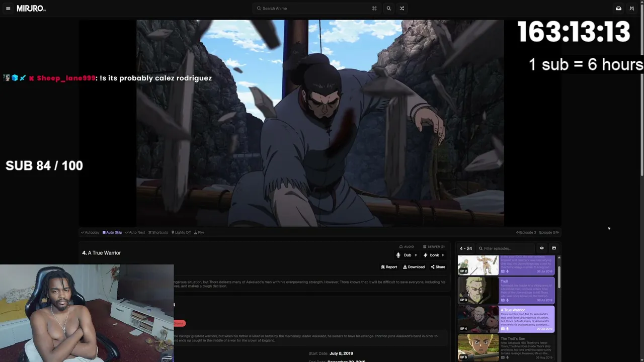Click the Start Date 'July 8, 2019' value
Image resolution: width=644 pixels, height=362 pixels.
coord(341,353)
